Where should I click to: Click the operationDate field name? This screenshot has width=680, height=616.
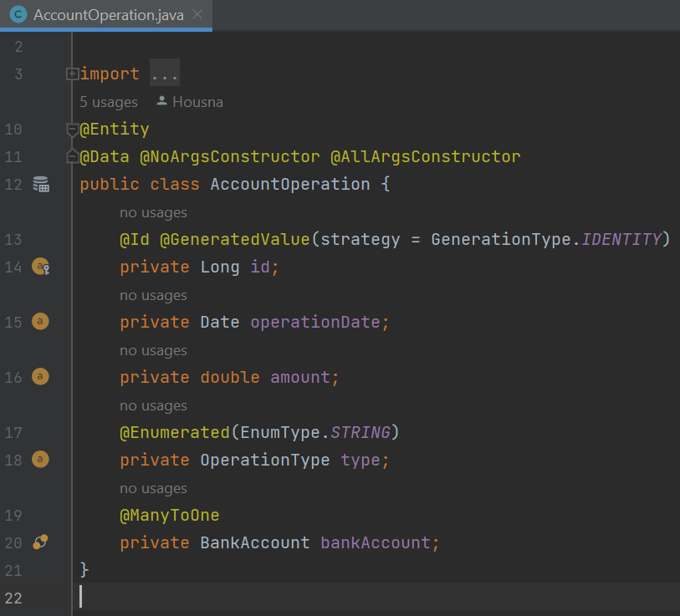coord(315,322)
